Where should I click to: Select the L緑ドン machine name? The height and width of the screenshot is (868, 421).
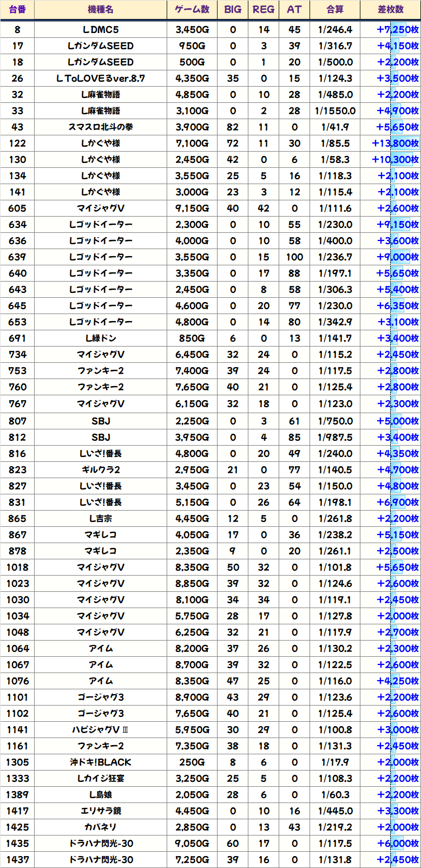tap(101, 338)
